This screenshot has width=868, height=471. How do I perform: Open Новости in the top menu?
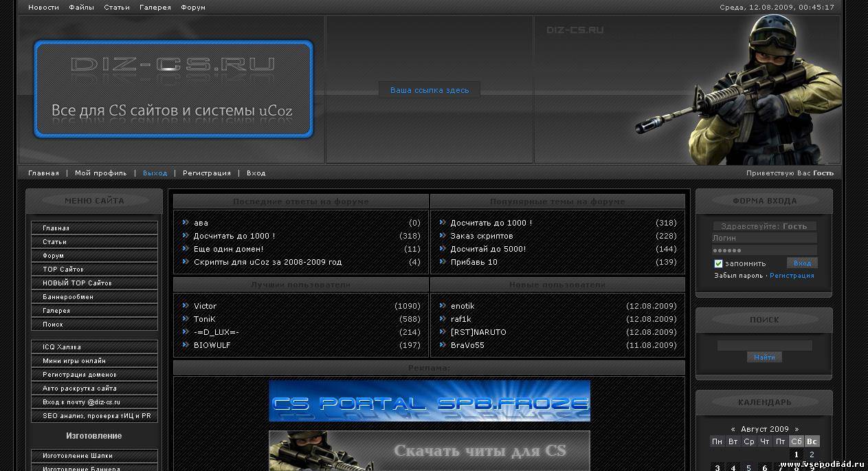tap(43, 8)
